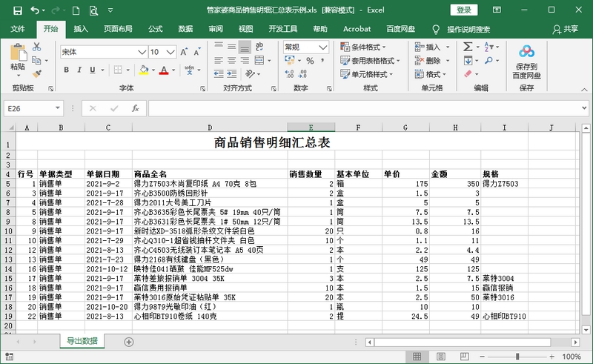Viewport: 593px width, 364px height.
Task: Click the Cut scissors icon
Action: [36, 47]
